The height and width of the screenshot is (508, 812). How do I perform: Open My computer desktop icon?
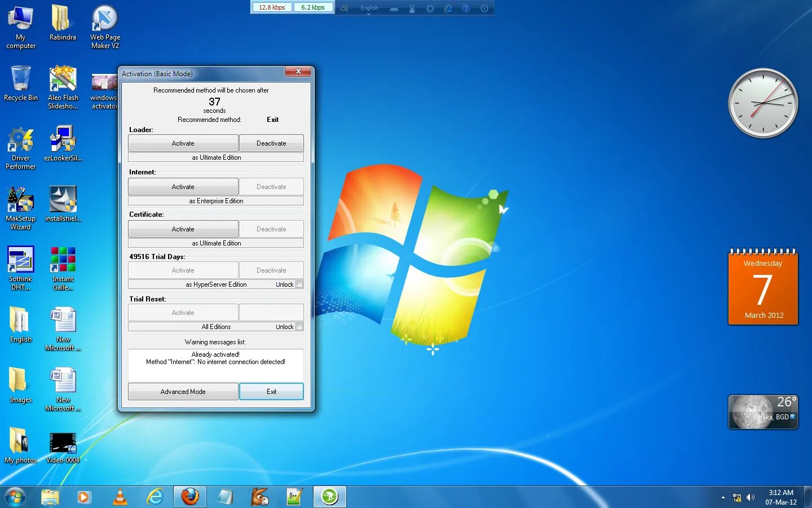tap(21, 27)
